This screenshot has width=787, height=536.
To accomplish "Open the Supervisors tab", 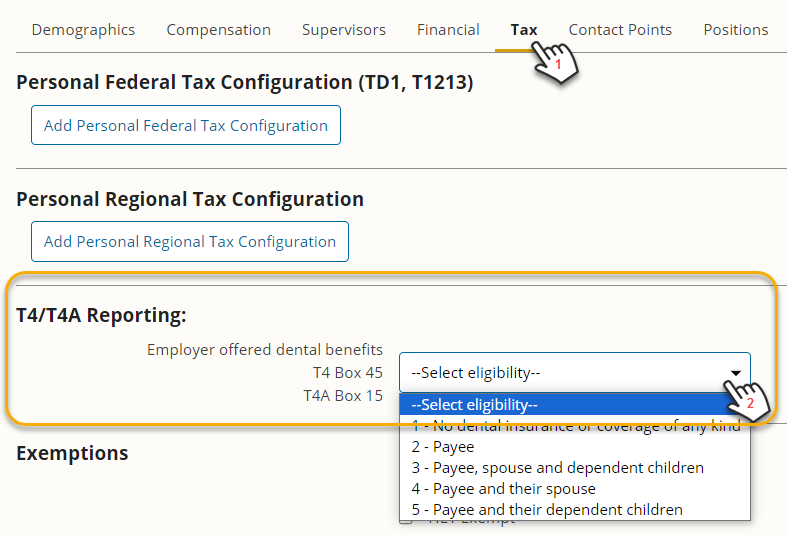I will [x=343, y=30].
